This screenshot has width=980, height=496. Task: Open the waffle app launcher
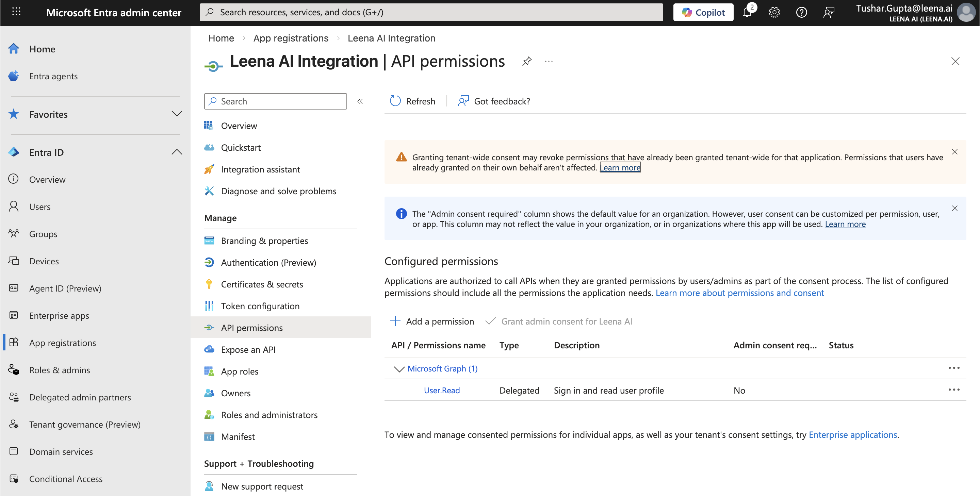(16, 12)
